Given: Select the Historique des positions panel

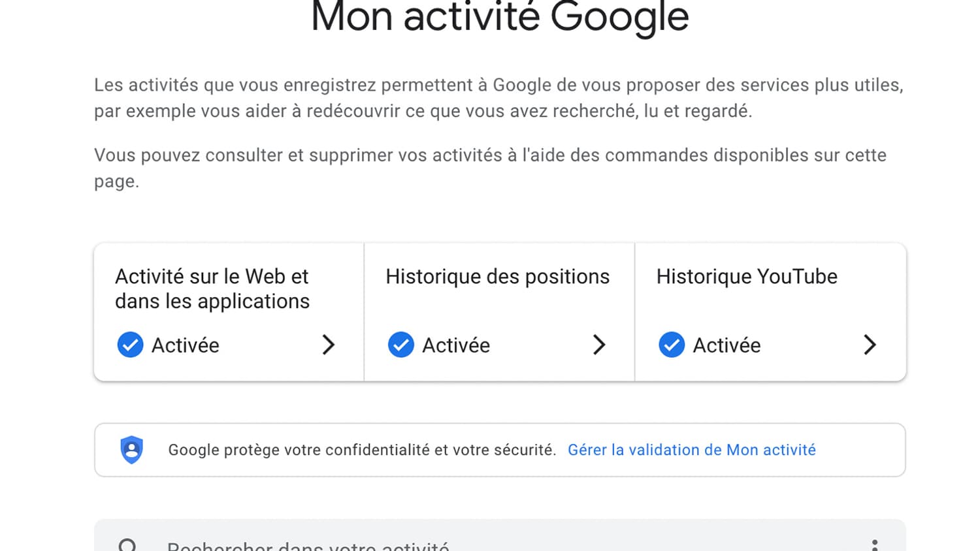Looking at the screenshot, I should click(x=498, y=311).
